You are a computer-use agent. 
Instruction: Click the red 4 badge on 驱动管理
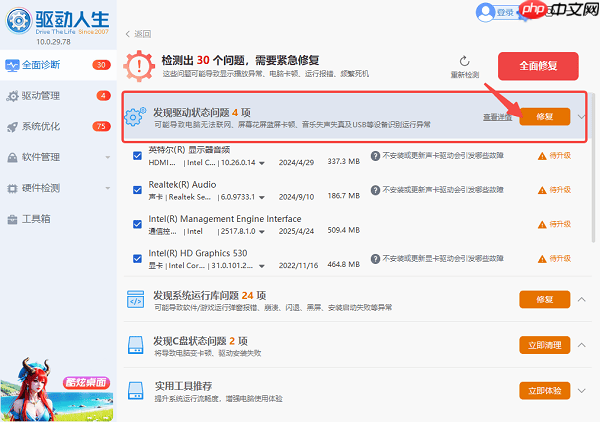103,96
